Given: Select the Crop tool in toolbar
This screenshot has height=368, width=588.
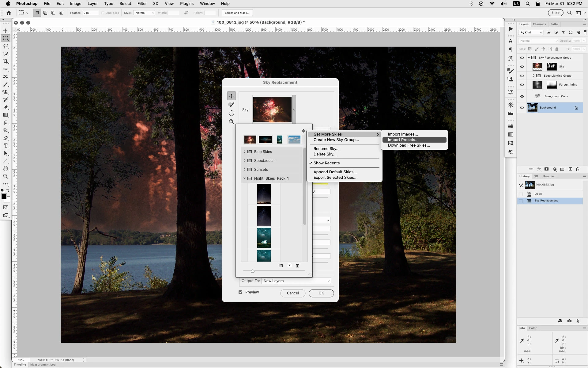Looking at the screenshot, I should pyautogui.click(x=6, y=61).
